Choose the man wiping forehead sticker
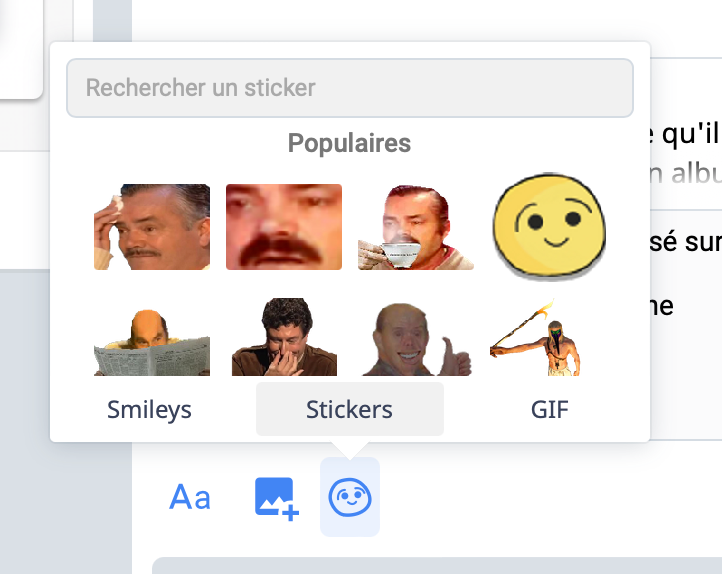The width and height of the screenshot is (722, 574). (x=152, y=227)
